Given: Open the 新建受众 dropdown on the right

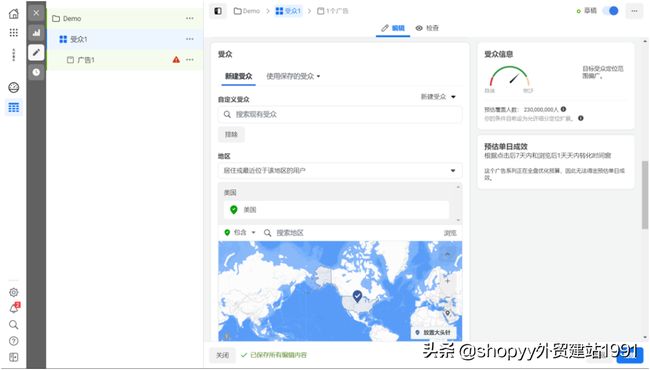Looking at the screenshot, I should (x=438, y=97).
